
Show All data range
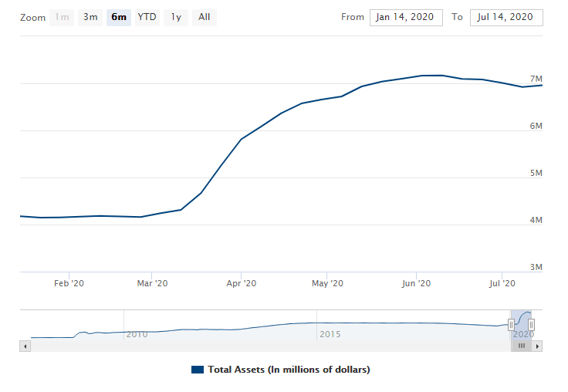coord(204,17)
